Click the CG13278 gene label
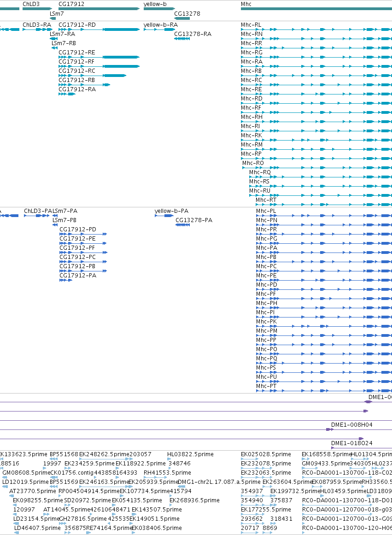Screen dimensions: 392x535 [187, 14]
